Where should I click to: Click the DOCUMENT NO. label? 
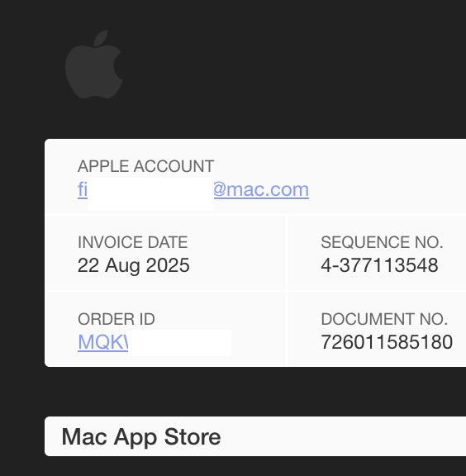point(384,319)
